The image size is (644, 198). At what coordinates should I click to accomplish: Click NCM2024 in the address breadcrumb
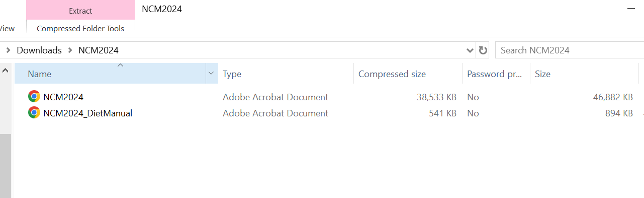pyautogui.click(x=99, y=50)
